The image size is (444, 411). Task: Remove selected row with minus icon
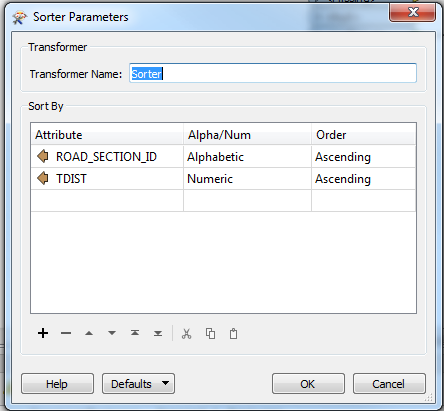click(x=66, y=333)
